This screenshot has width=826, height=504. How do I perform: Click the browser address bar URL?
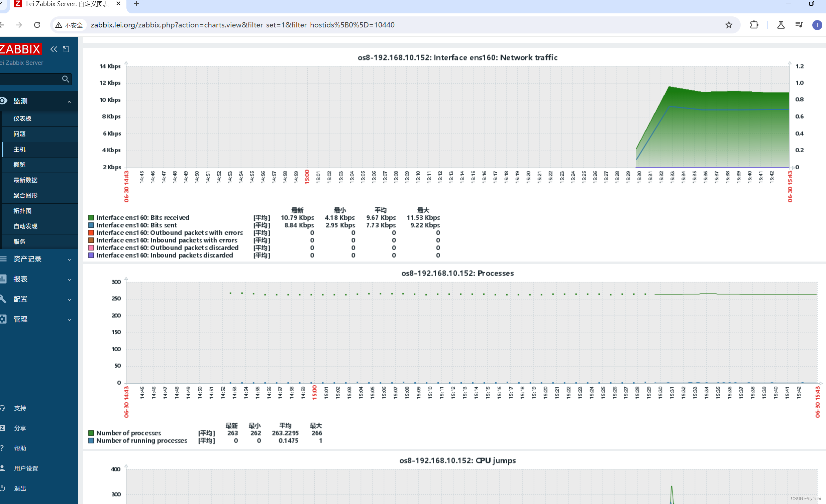pyautogui.click(x=243, y=25)
